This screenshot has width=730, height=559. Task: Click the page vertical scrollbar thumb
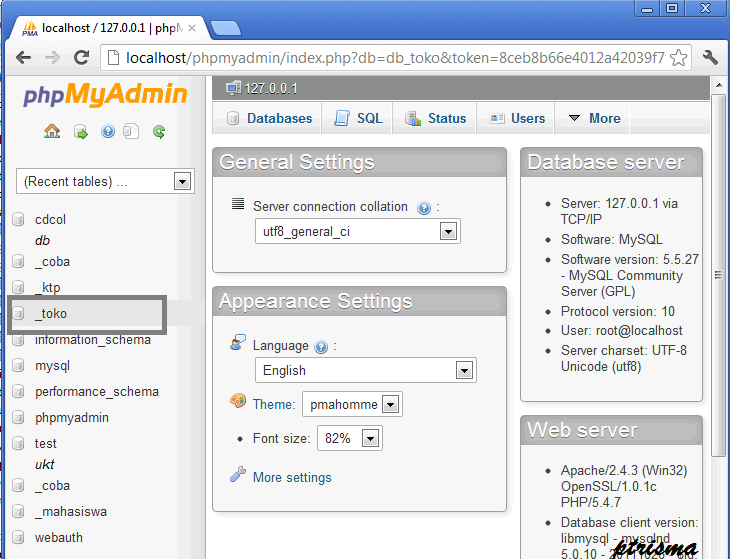pyautogui.click(x=718, y=276)
